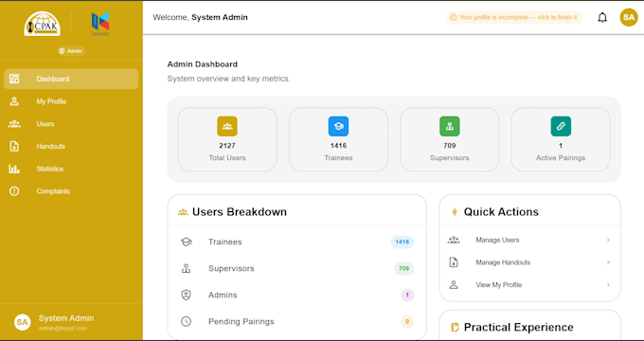Click the icon beside Users Breakdown heading
644x341 pixels.
tap(183, 212)
